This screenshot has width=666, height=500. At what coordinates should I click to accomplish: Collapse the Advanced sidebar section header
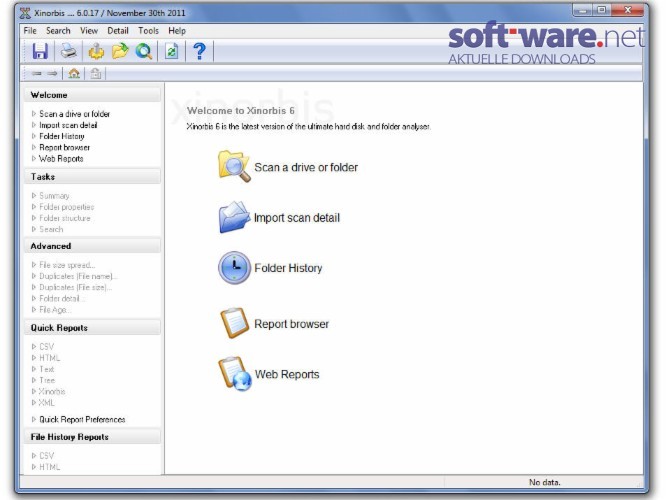[x=93, y=246]
